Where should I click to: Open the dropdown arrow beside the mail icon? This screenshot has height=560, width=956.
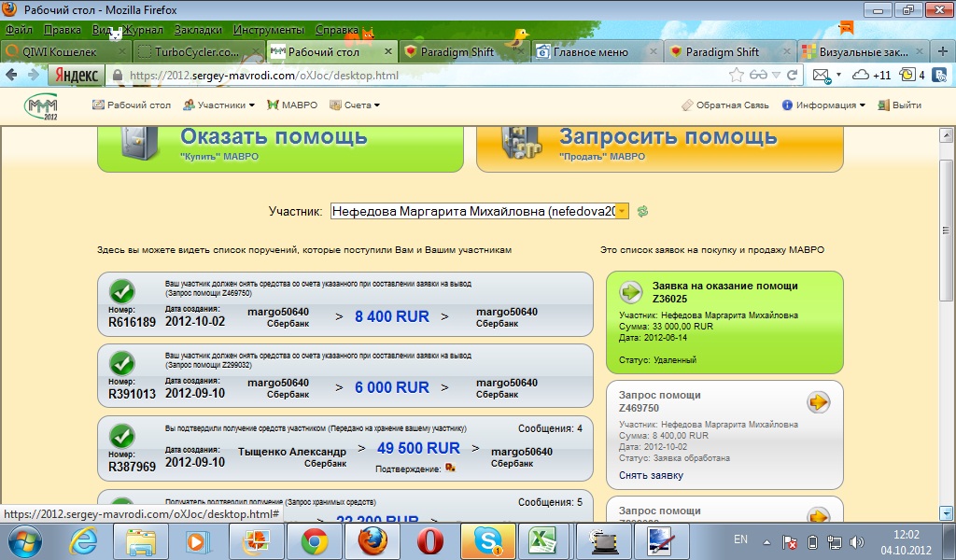coord(838,75)
